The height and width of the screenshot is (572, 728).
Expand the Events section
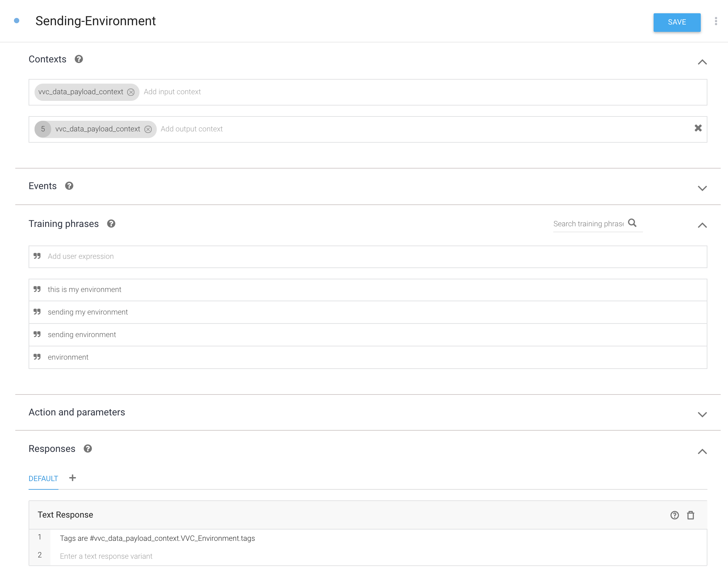click(x=702, y=188)
